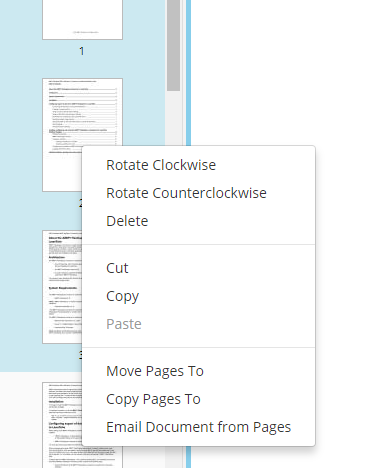Click the page number 1 label
This screenshot has width=366, height=468.
pyautogui.click(x=82, y=51)
